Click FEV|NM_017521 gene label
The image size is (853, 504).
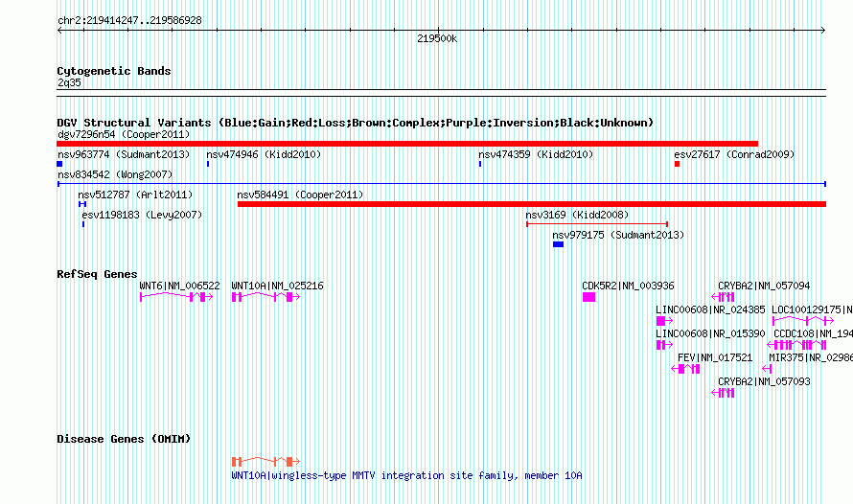tap(715, 357)
